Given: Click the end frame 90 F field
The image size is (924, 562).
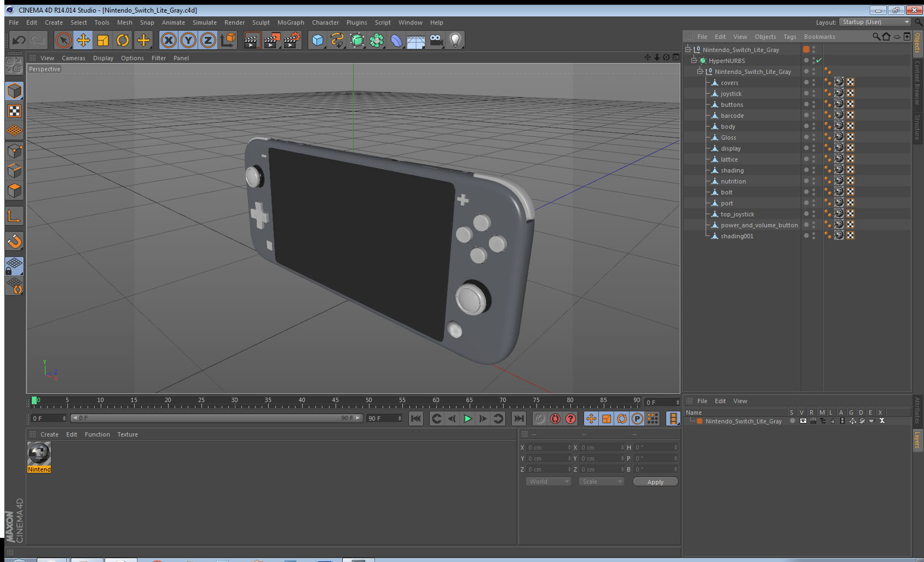Looking at the screenshot, I should pos(384,418).
